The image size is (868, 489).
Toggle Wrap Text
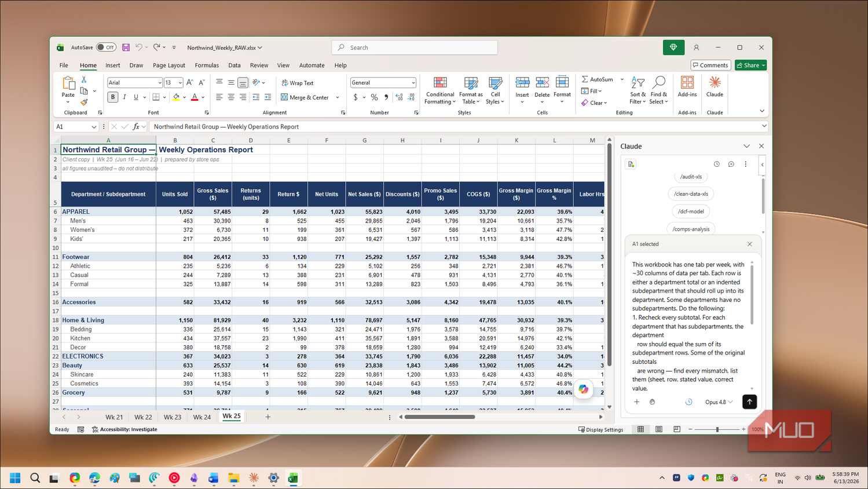(x=298, y=83)
